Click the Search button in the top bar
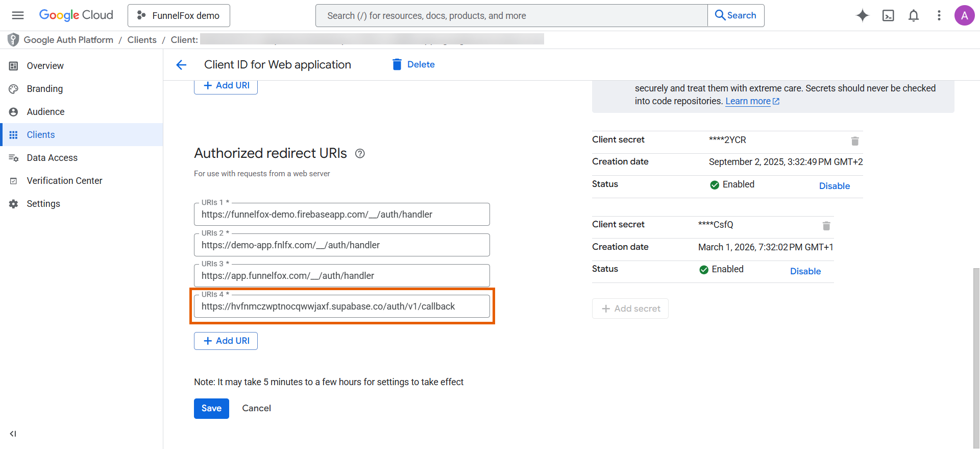The height and width of the screenshot is (449, 980). click(x=736, y=15)
